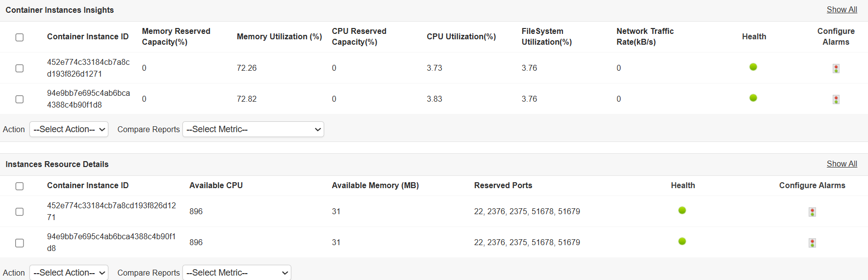The image size is (868, 280).
Task: Click health indicator for 452e774c in Resource Details
Action: click(682, 210)
